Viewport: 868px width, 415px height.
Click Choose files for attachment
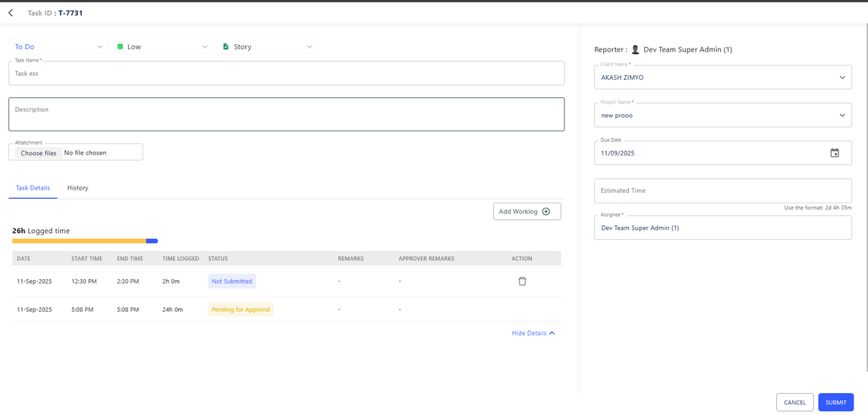tap(39, 152)
